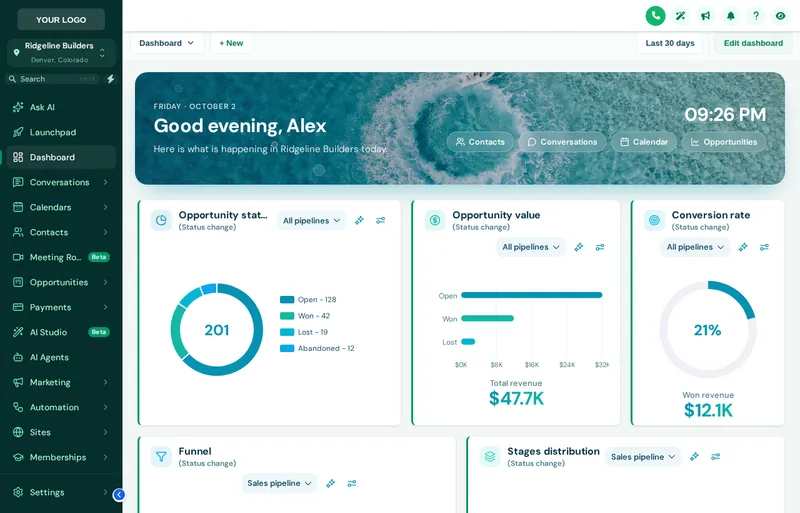The height and width of the screenshot is (513, 800).
Task: Expand the Payments sidebar chevron
Action: coord(106,307)
